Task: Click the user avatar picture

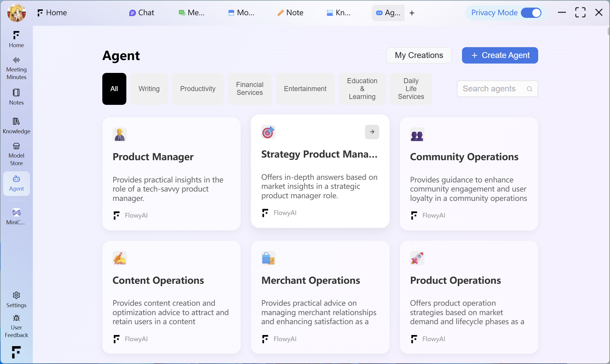Action: coord(16,13)
